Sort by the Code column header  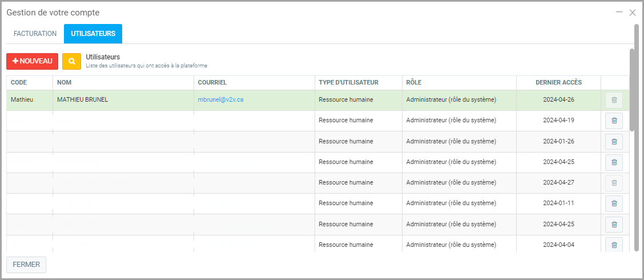(19, 83)
